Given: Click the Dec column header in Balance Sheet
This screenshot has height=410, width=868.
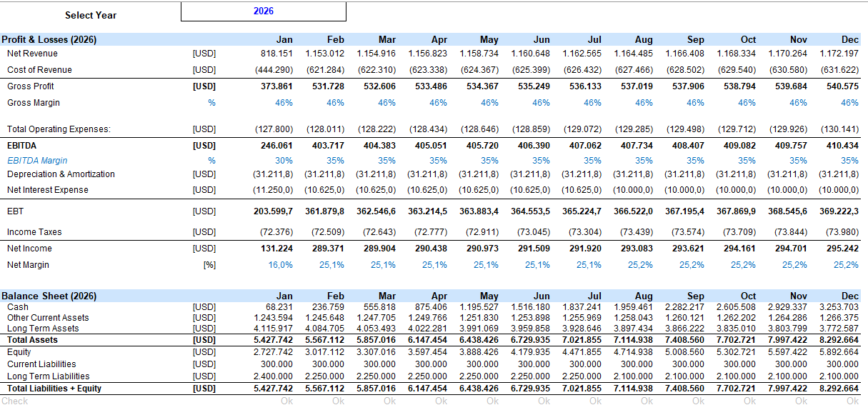Looking at the screenshot, I should pos(849,296).
